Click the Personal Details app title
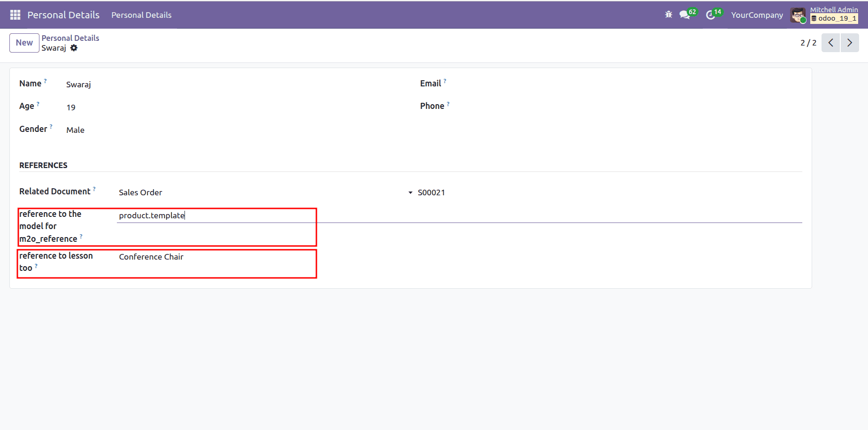Viewport: 868px width, 430px height. pyautogui.click(x=63, y=15)
